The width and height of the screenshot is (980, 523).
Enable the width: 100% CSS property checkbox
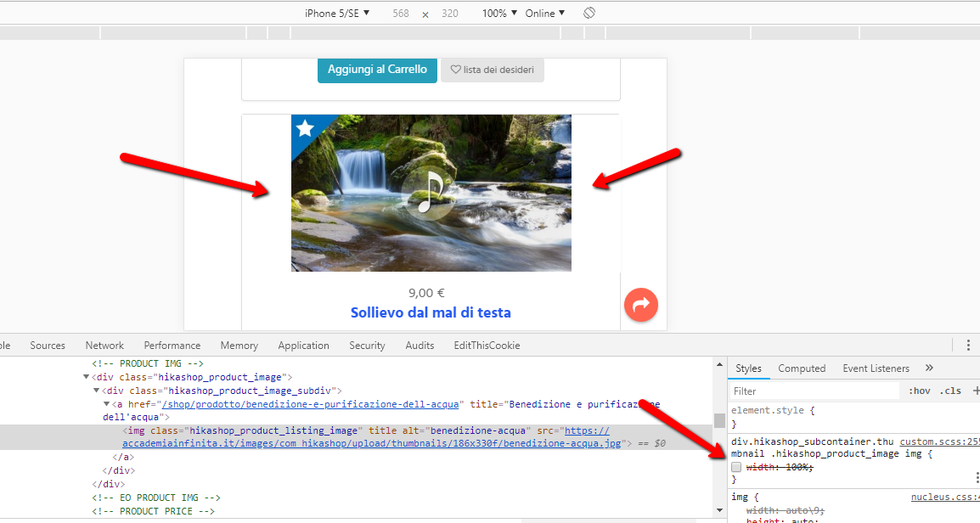(x=736, y=467)
